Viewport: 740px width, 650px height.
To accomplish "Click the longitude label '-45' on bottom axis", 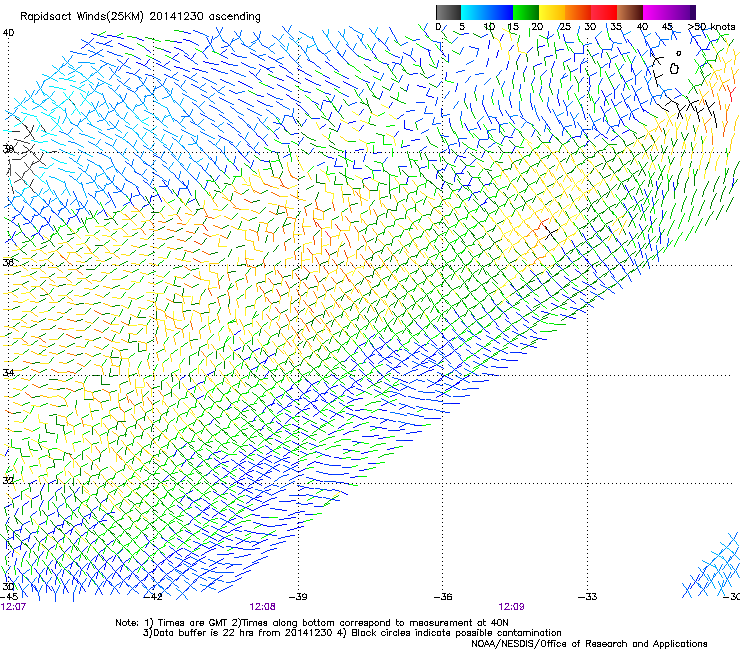I will [8, 597].
